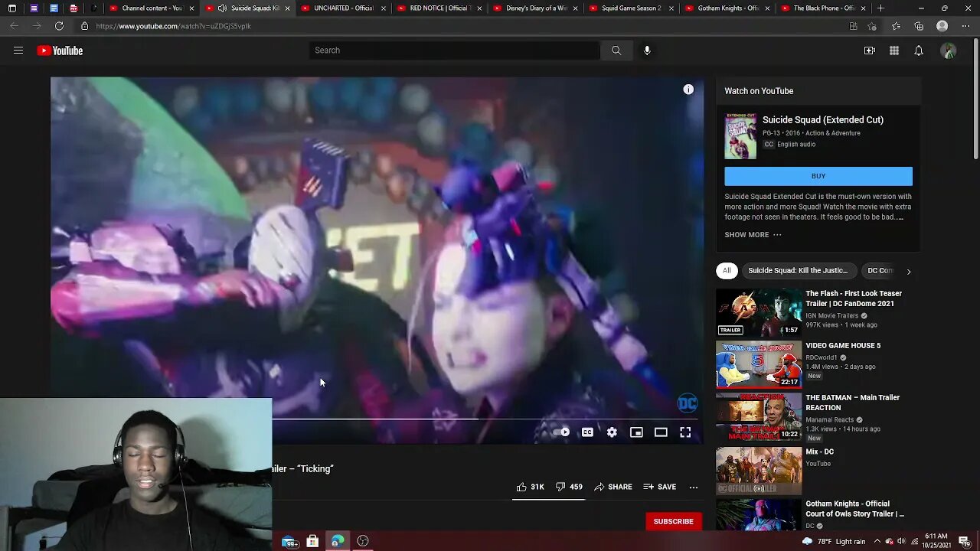Switch to miniplayer mode
Image resolution: width=980 pixels, height=551 pixels.
(636, 432)
